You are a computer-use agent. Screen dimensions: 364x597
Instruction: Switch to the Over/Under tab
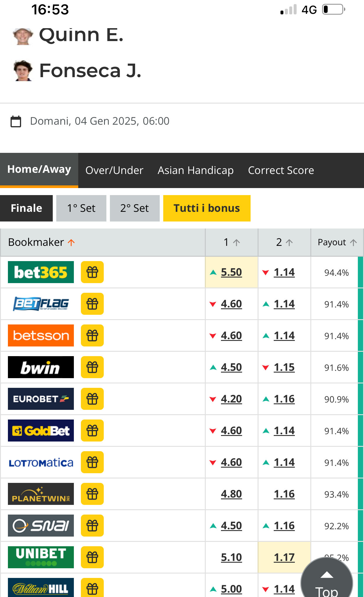[x=114, y=170]
